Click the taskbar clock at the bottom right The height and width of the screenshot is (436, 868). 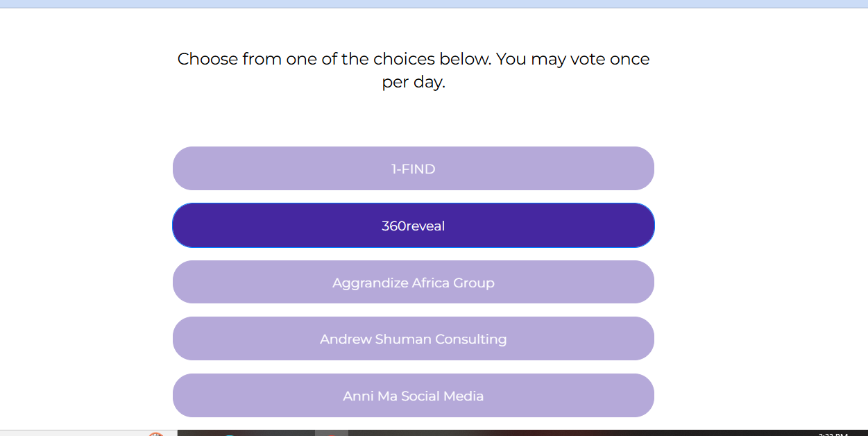tap(833, 433)
